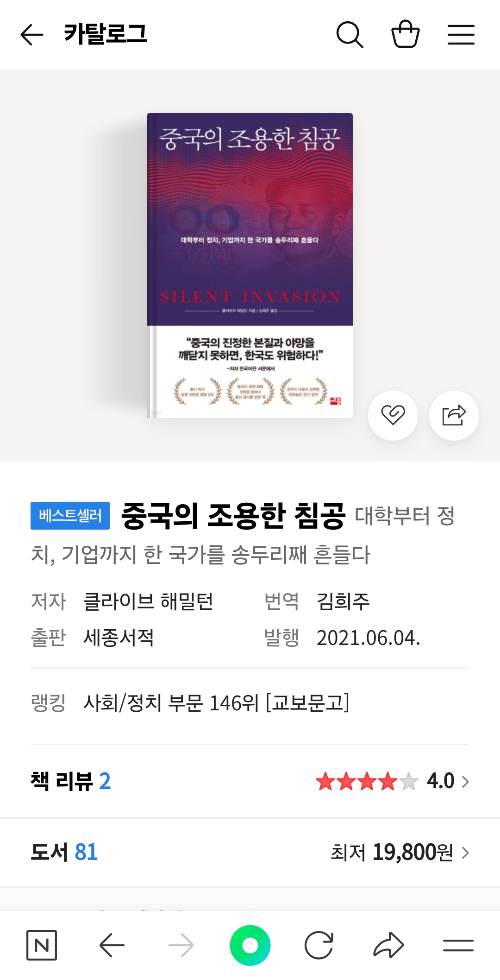The image size is (500, 980).
Task: Tap the book cover image
Action: pos(250,266)
